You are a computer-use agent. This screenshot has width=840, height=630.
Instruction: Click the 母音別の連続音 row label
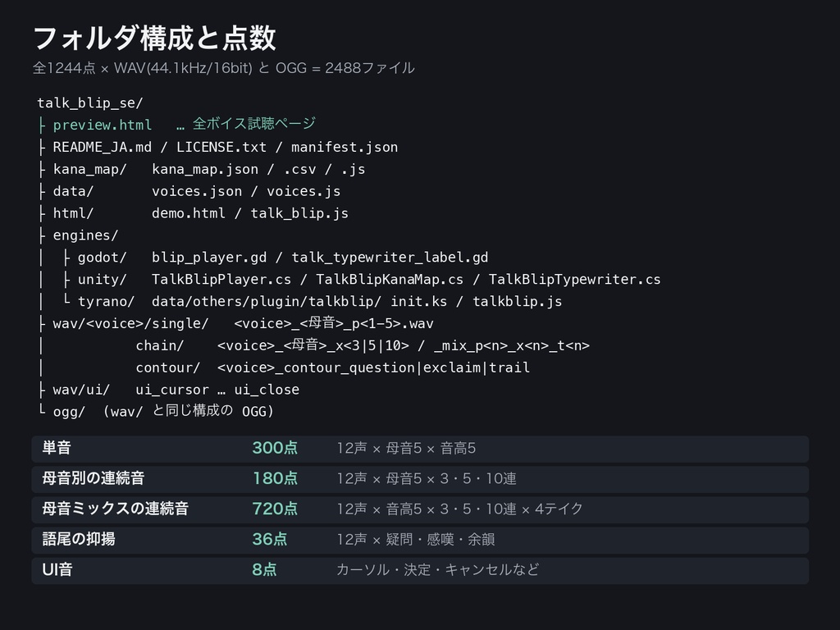(x=94, y=478)
